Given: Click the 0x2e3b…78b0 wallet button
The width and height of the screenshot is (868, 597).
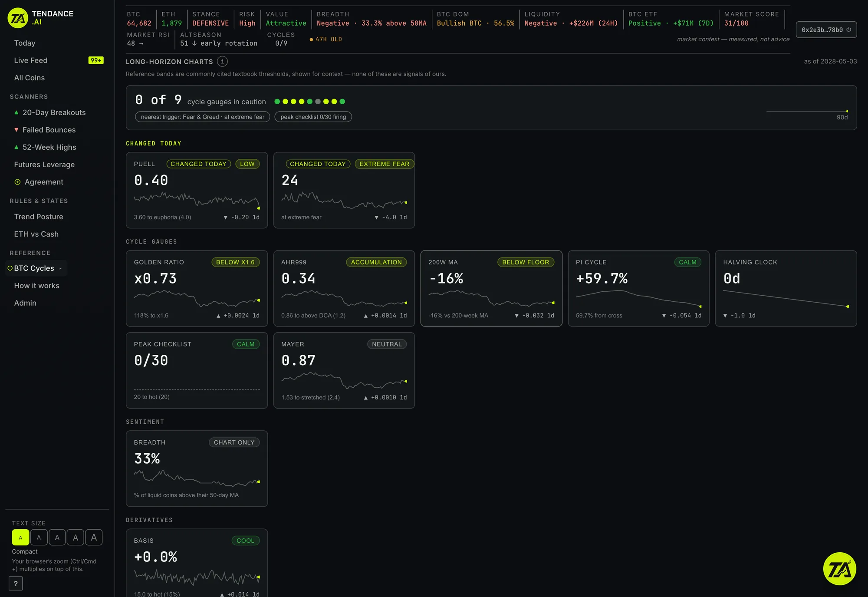Looking at the screenshot, I should click(x=826, y=30).
